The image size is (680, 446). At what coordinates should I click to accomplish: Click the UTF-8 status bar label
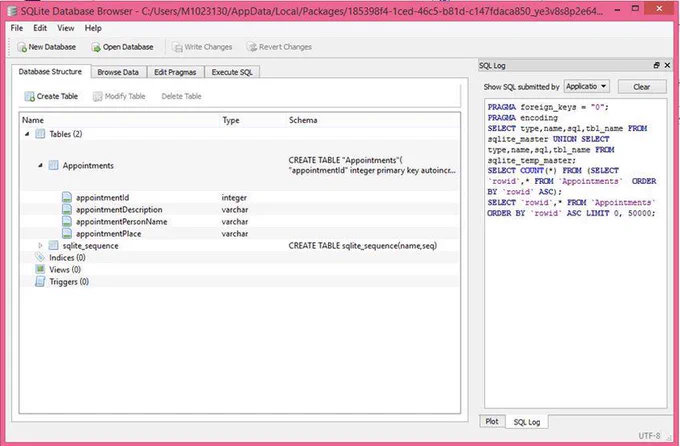point(649,435)
